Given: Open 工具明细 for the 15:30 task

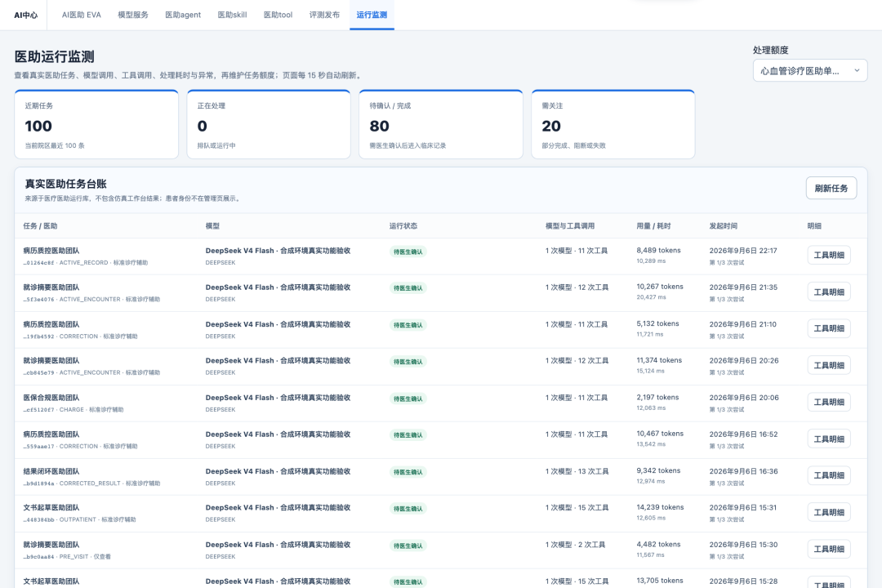Looking at the screenshot, I should click(829, 549).
